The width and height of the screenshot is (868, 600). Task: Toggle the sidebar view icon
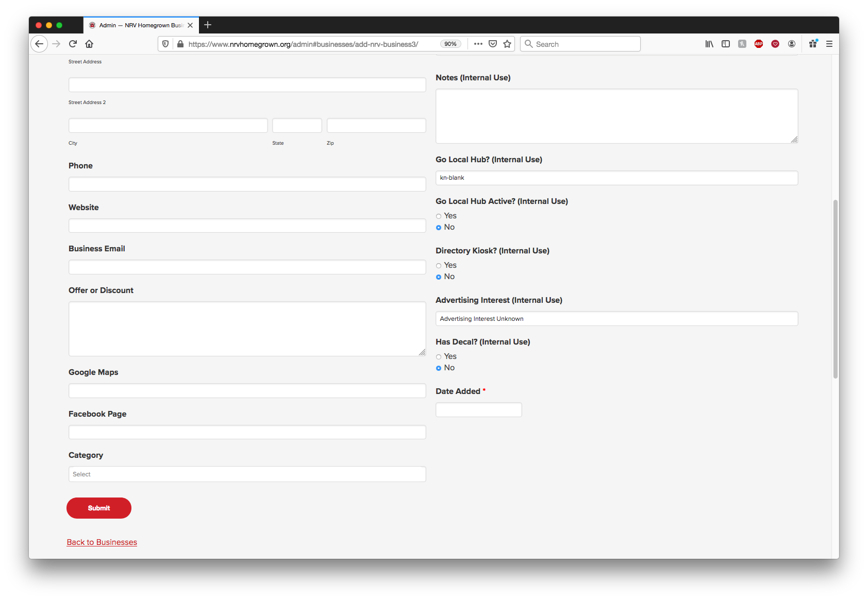coord(726,44)
